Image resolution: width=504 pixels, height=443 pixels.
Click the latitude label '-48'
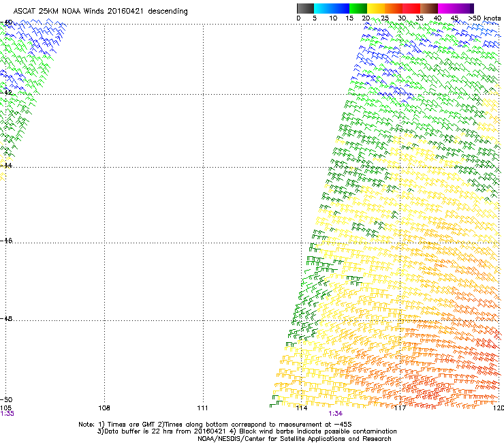click(x=6, y=318)
